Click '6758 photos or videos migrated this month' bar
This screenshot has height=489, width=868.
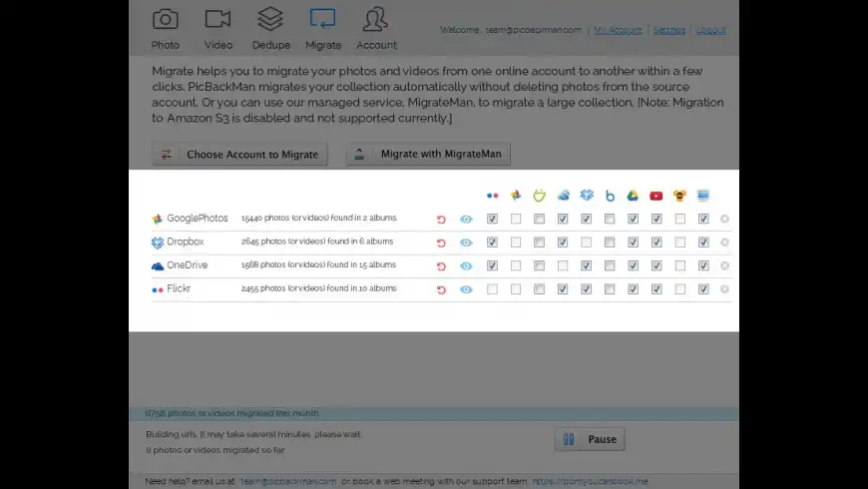tap(434, 413)
